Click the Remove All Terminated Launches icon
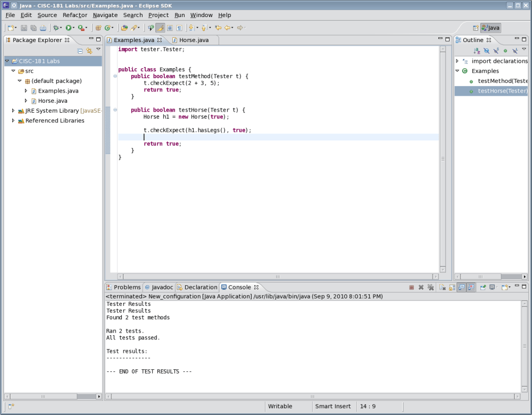 click(x=430, y=287)
